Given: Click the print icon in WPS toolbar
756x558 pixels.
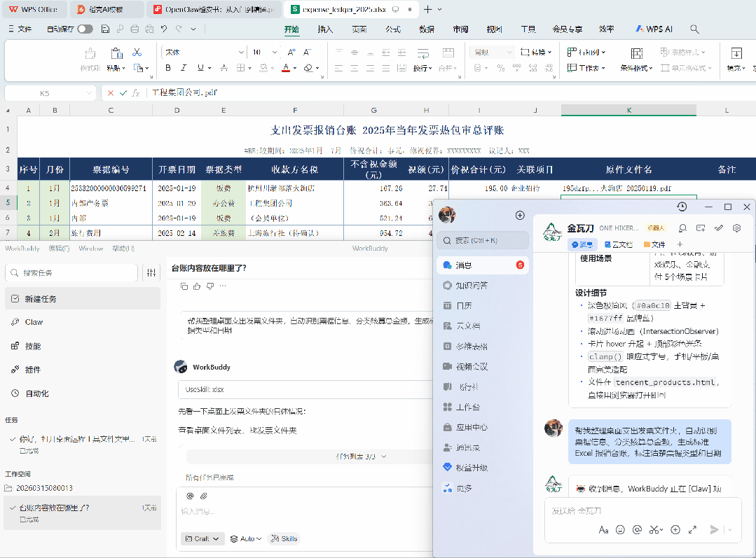Looking at the screenshot, I should coord(135,29).
